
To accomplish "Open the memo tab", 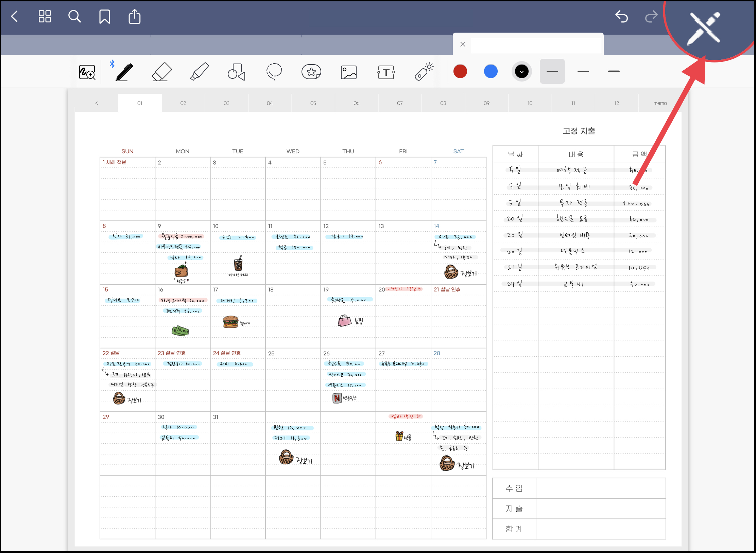I will click(x=660, y=103).
